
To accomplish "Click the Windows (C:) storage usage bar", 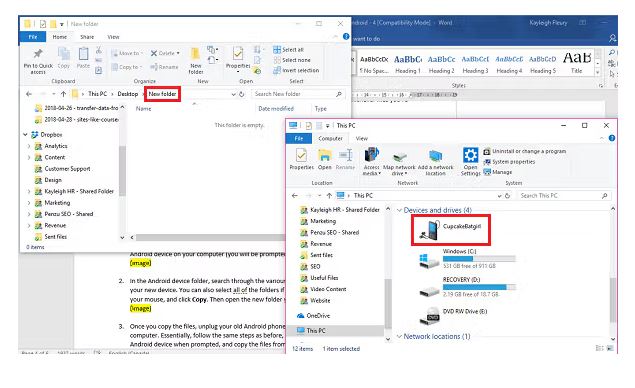I will coord(479,258).
